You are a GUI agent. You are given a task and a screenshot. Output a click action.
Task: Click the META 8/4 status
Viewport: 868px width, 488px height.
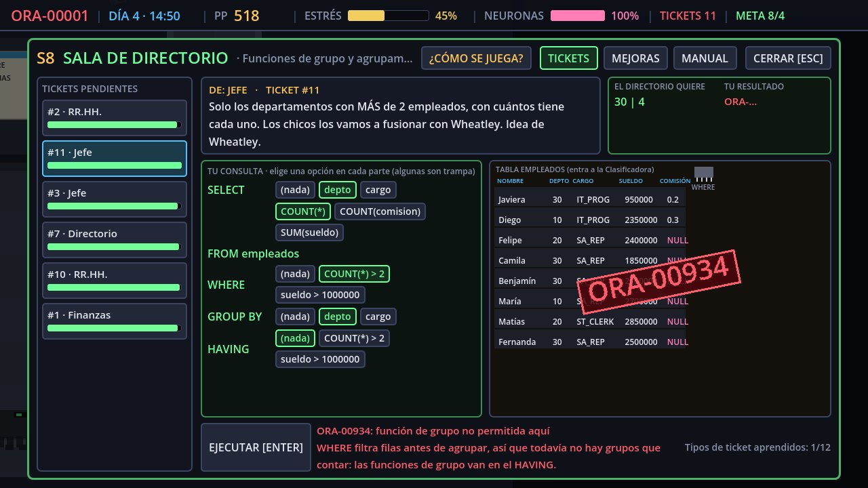coord(760,16)
